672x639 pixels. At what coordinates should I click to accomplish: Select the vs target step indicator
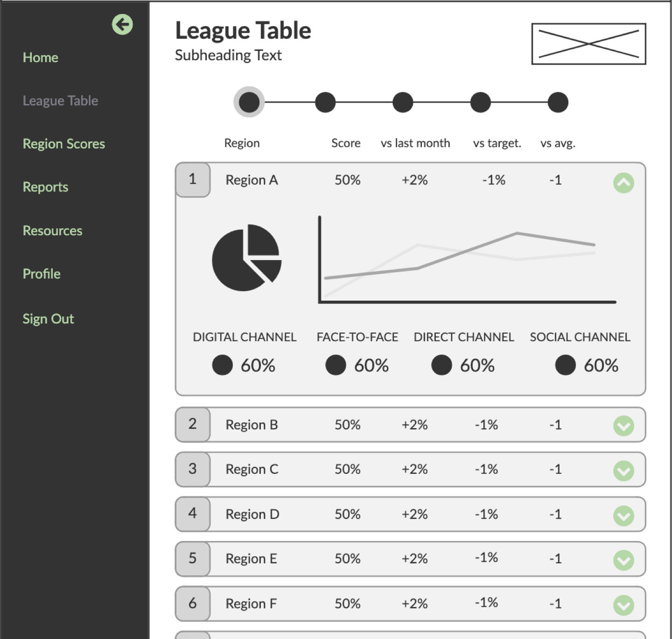coord(480,102)
